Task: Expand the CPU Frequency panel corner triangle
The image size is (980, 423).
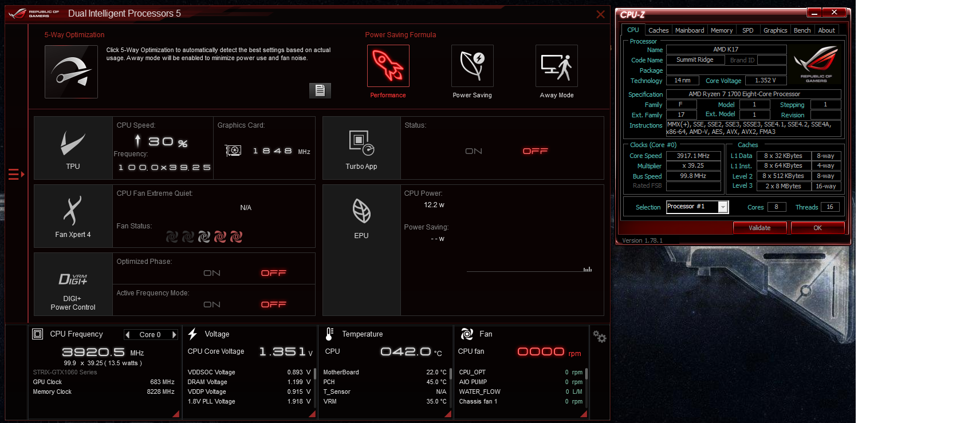Action: (176, 414)
